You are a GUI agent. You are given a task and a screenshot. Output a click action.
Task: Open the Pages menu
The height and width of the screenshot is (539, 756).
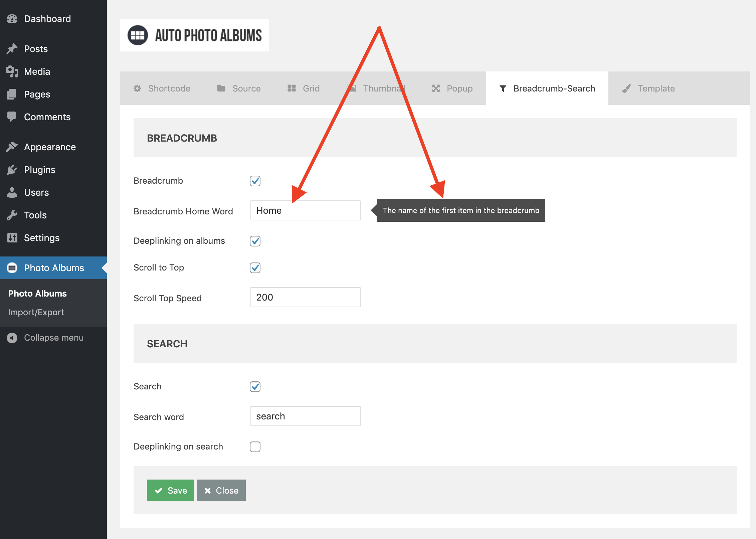(53, 94)
